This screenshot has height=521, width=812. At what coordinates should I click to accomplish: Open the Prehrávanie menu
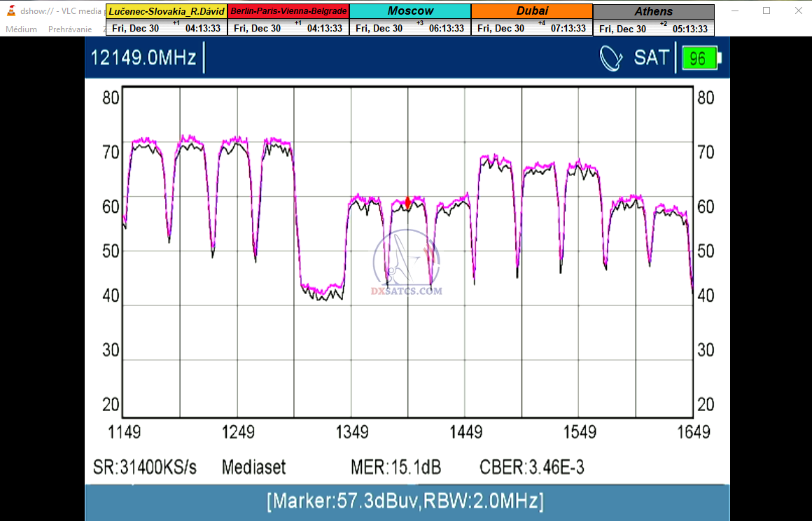(x=70, y=29)
